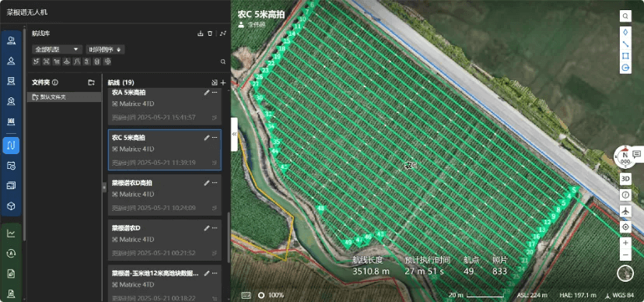Screen dimensions: 644x302
Task: Switch basemap using round satellite thumbnail
Action: 625,273
